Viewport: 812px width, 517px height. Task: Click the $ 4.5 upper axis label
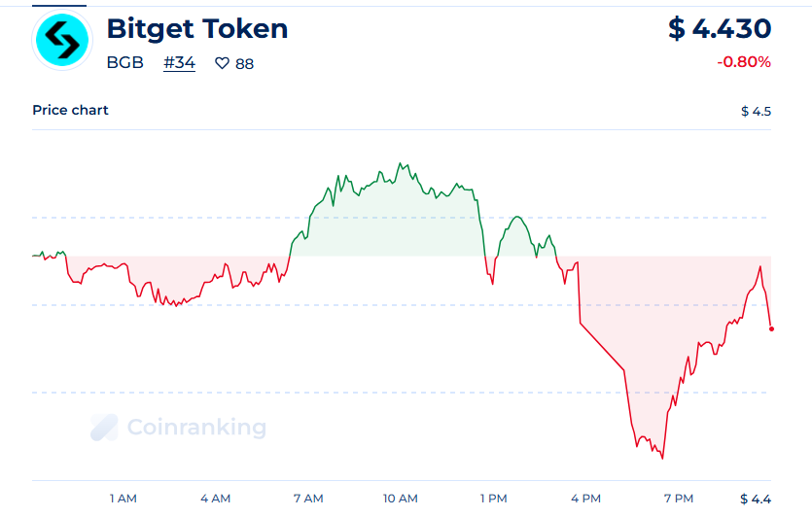pos(756,111)
